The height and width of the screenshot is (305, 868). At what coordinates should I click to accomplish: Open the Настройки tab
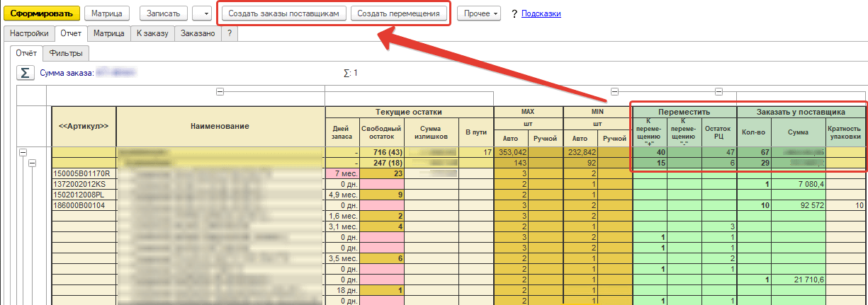click(x=29, y=33)
